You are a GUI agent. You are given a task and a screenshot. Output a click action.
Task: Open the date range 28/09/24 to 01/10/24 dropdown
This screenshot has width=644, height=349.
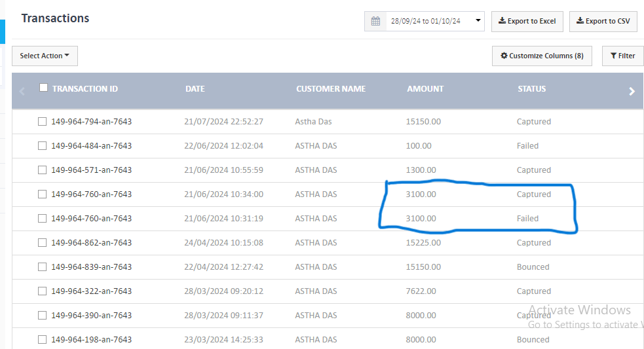tap(435, 21)
